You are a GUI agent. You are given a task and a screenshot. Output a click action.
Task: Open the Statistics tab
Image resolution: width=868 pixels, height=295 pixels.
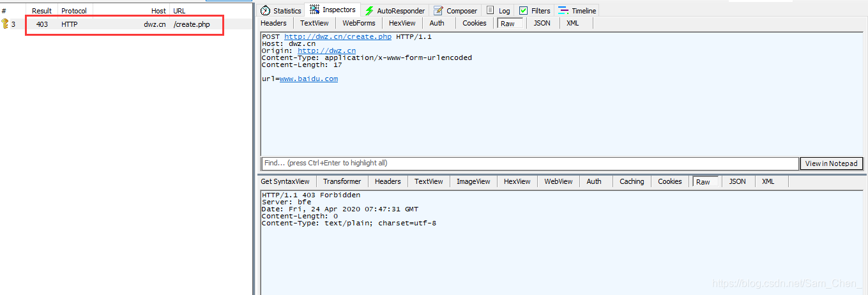click(280, 11)
